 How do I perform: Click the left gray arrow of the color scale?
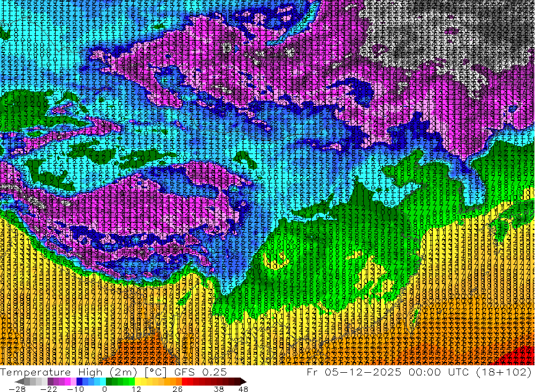(19, 381)
